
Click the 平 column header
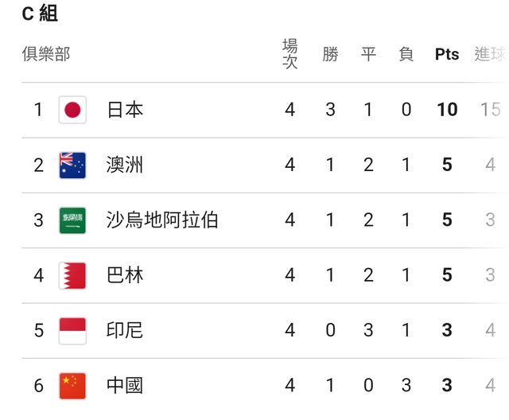coord(368,54)
